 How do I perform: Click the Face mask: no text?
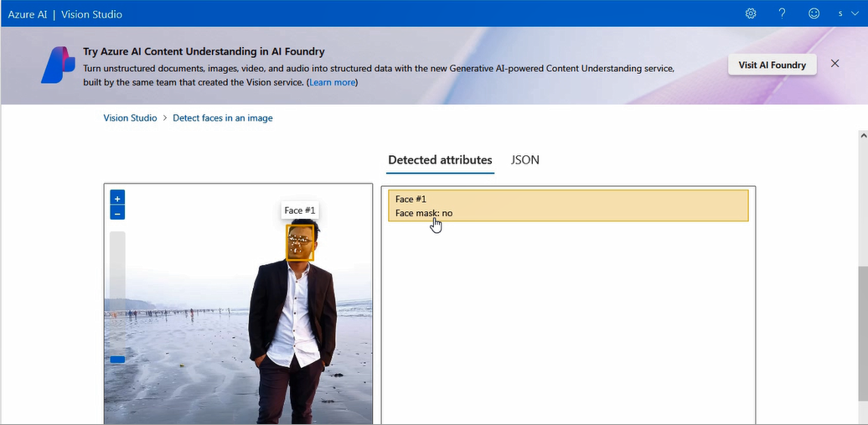[x=424, y=213]
